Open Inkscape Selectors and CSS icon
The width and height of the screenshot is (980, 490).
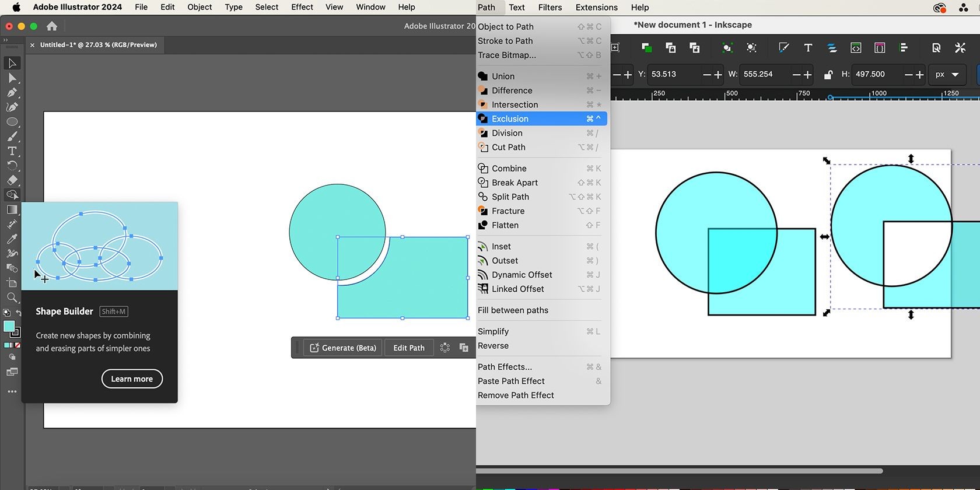pos(880,48)
